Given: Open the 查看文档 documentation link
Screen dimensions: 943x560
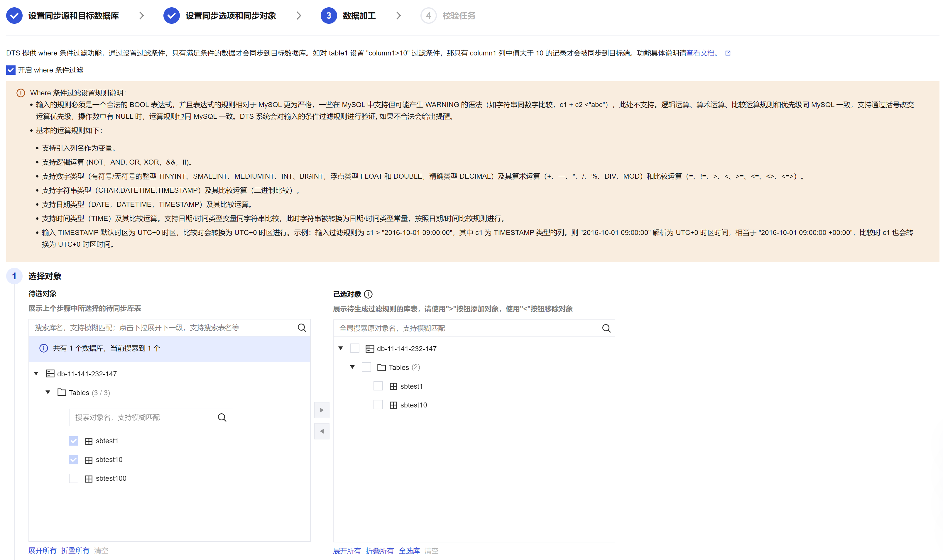Looking at the screenshot, I should click(700, 53).
